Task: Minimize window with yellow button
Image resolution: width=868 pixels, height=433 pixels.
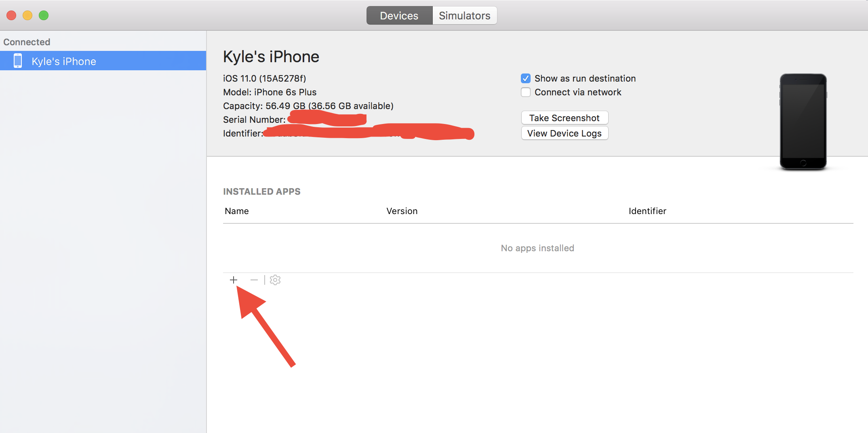Action: 27,15
